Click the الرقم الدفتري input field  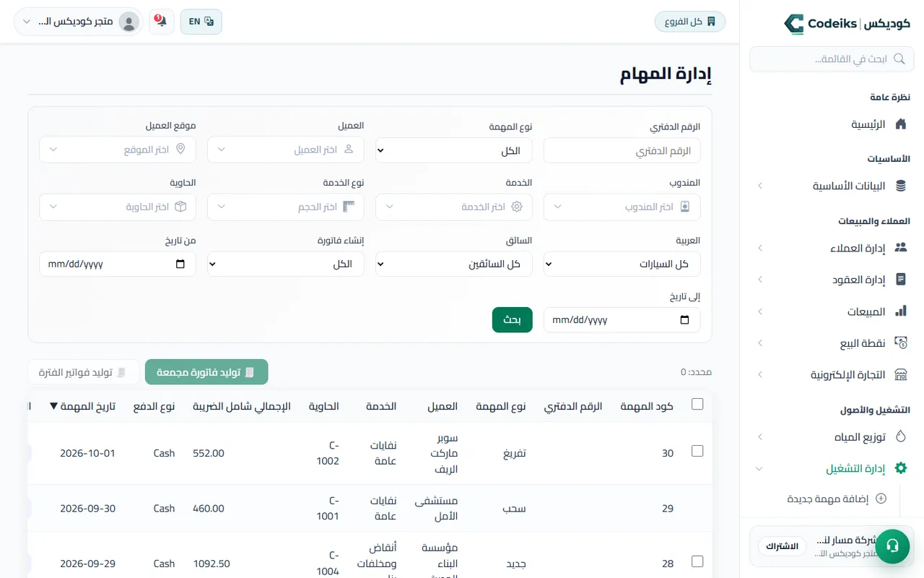tap(622, 151)
